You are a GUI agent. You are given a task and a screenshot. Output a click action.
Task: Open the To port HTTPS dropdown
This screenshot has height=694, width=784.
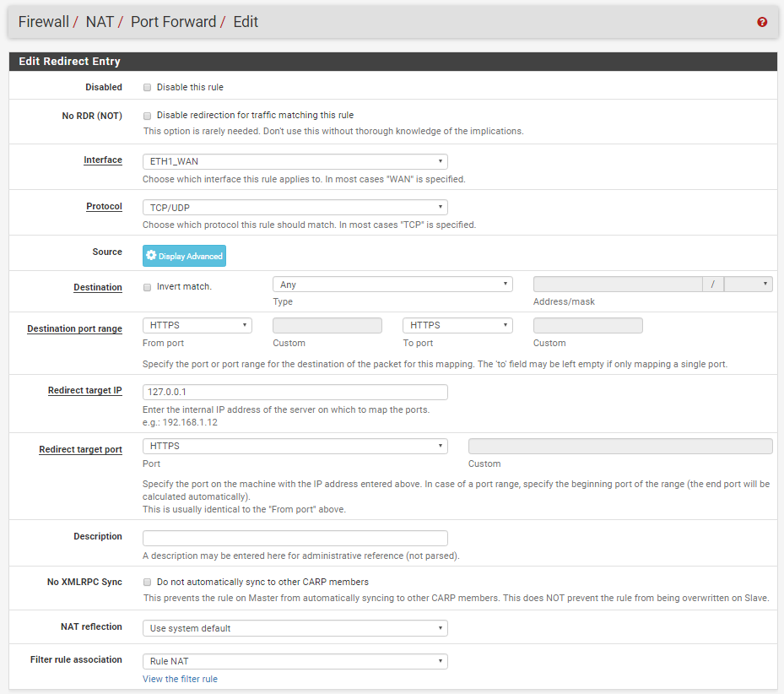(x=457, y=325)
